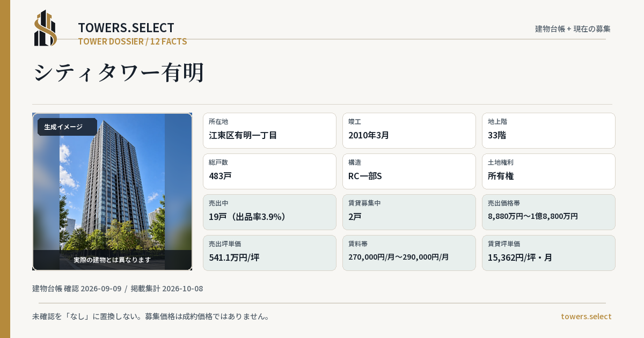Click the シティタワー有明 page heading
The height and width of the screenshot is (338, 644).
coord(119,72)
